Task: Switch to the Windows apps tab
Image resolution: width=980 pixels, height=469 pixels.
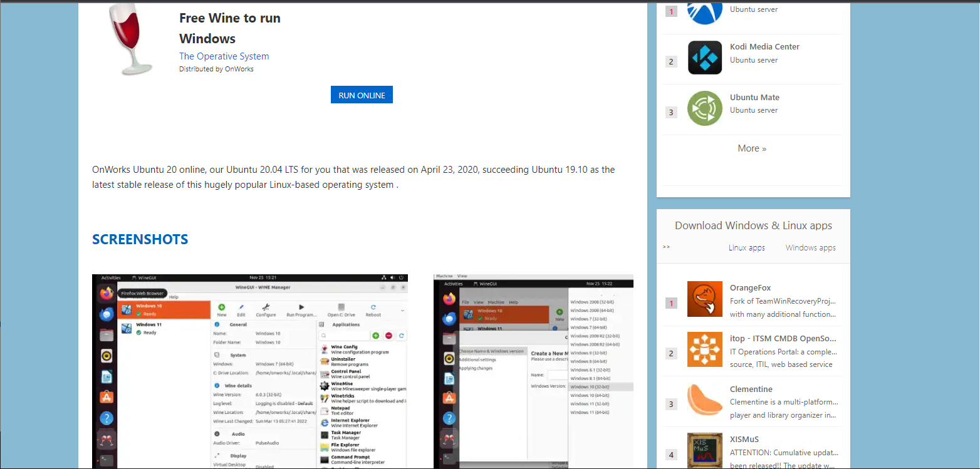Action: (811, 247)
